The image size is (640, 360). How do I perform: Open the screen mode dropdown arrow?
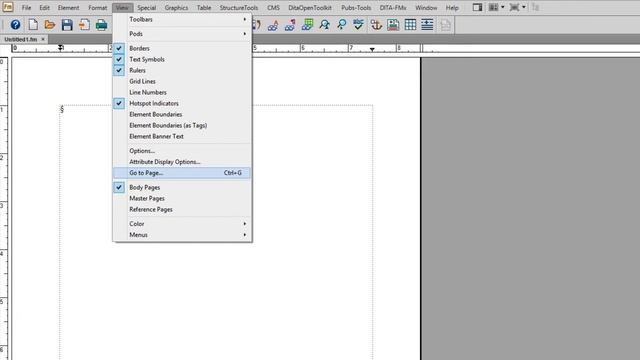524,7
